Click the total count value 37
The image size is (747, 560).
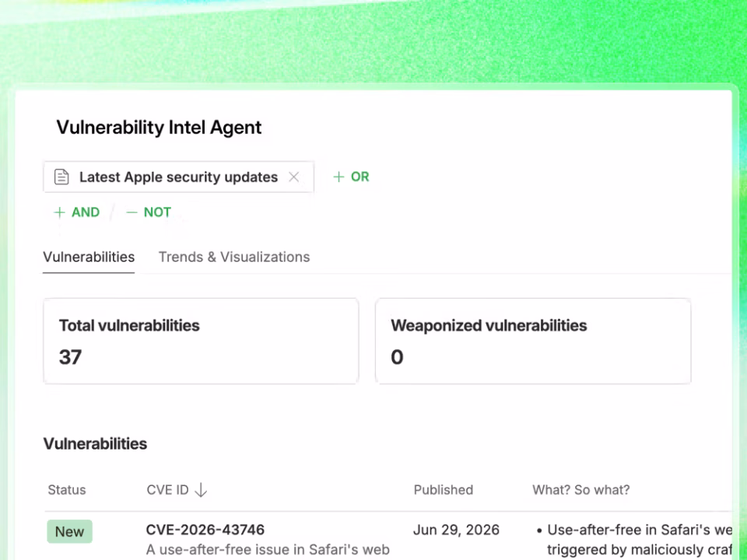coord(71,357)
